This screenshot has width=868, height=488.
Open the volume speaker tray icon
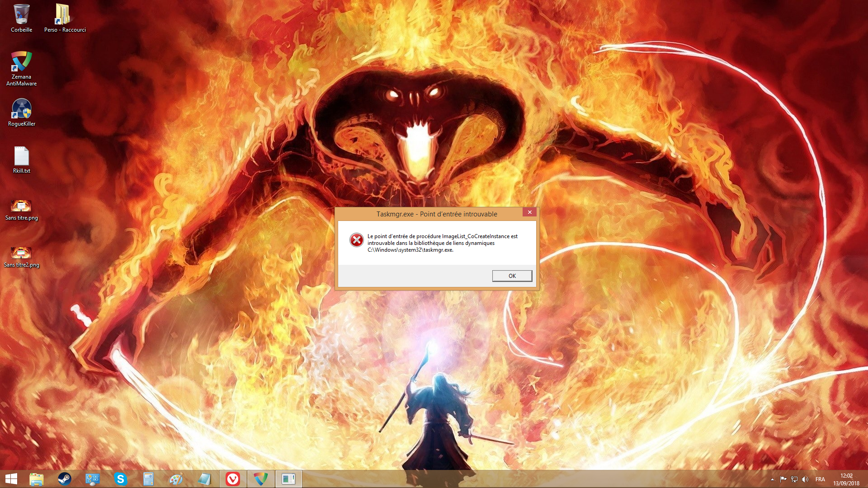point(805,479)
